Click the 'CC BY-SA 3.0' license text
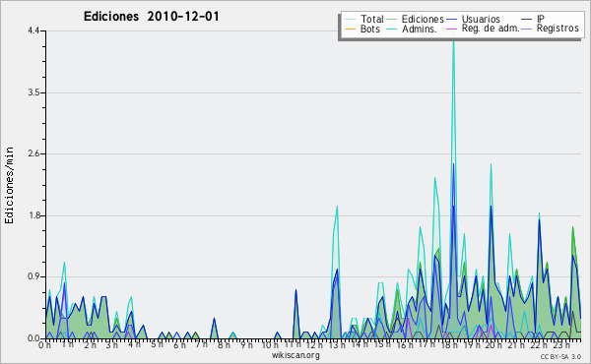Viewport: 591px width, 364px height. [560, 356]
